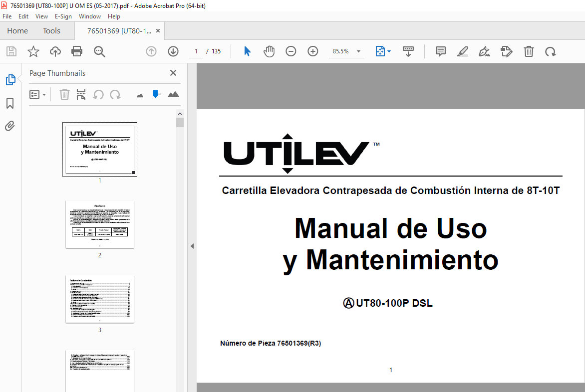Close the Page Thumbnails panel
The height and width of the screenshot is (392, 585).
173,72
